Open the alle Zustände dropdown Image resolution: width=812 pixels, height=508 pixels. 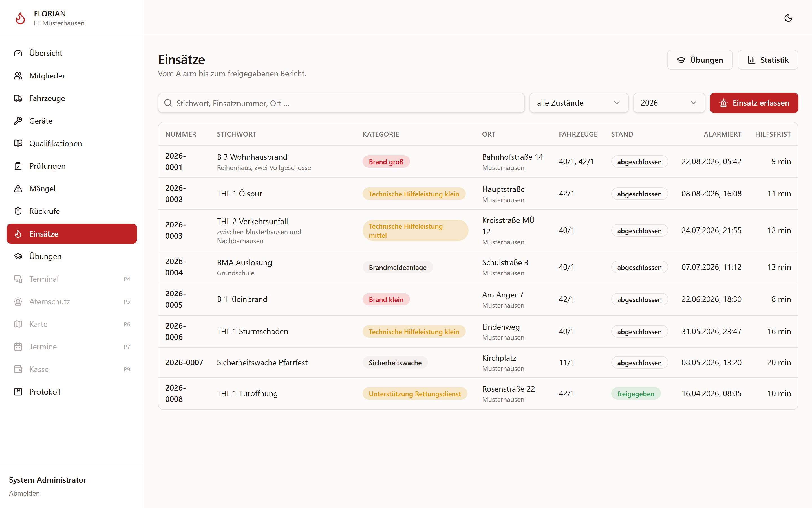(x=579, y=103)
